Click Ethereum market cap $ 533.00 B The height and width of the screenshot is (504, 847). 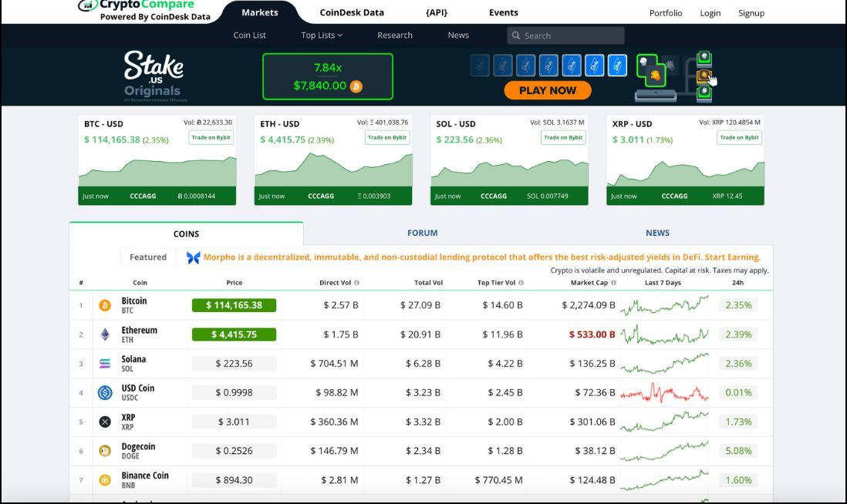coord(592,334)
